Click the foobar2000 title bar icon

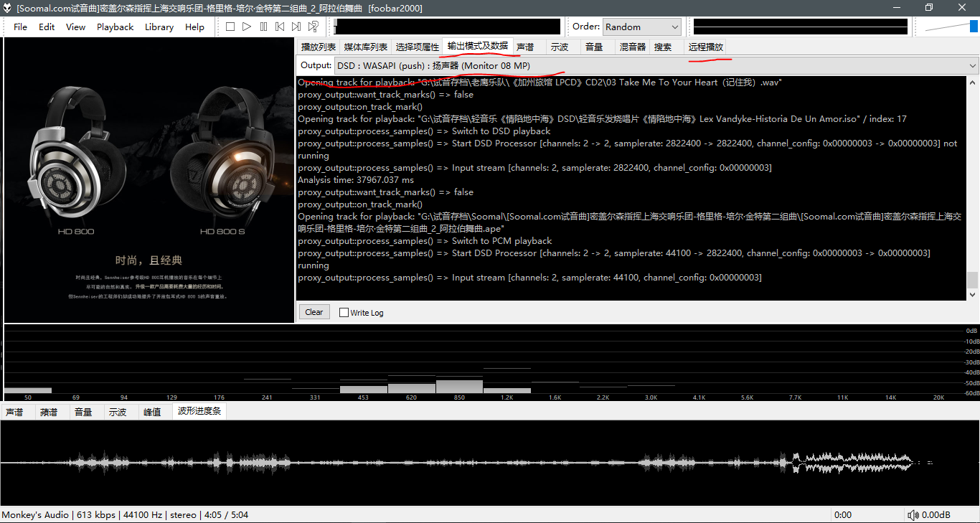(x=7, y=8)
